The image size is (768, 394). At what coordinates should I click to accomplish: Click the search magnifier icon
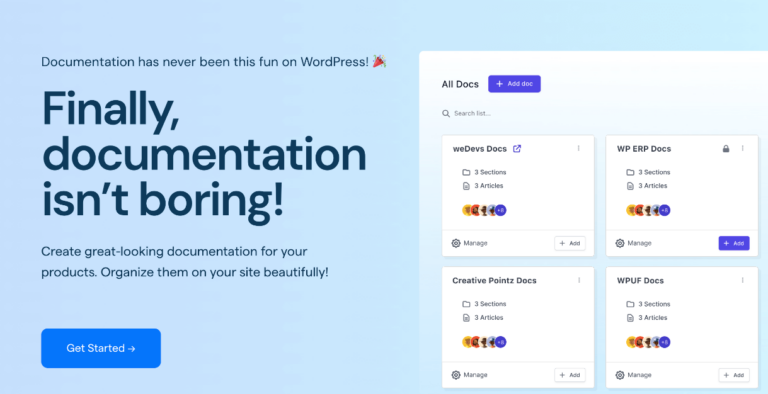click(446, 113)
